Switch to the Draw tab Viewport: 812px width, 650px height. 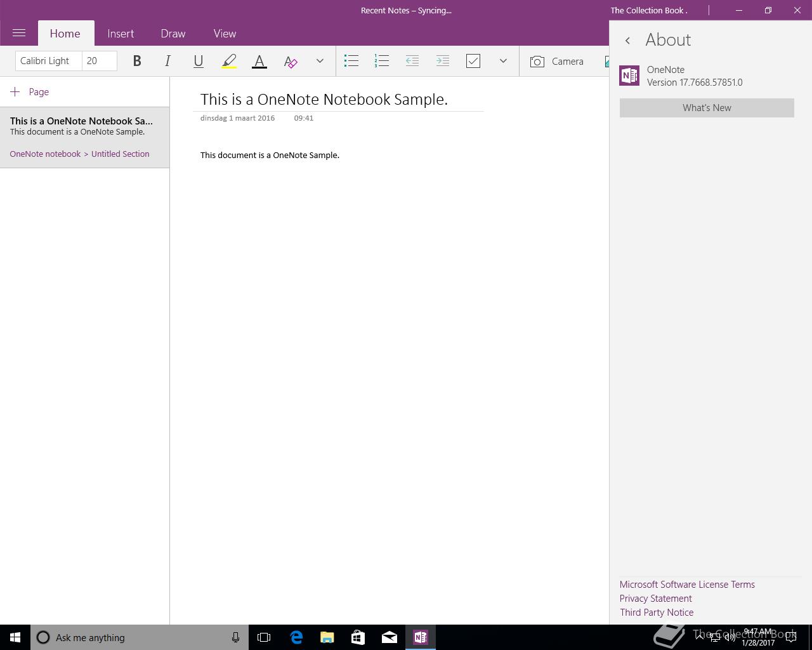point(173,34)
